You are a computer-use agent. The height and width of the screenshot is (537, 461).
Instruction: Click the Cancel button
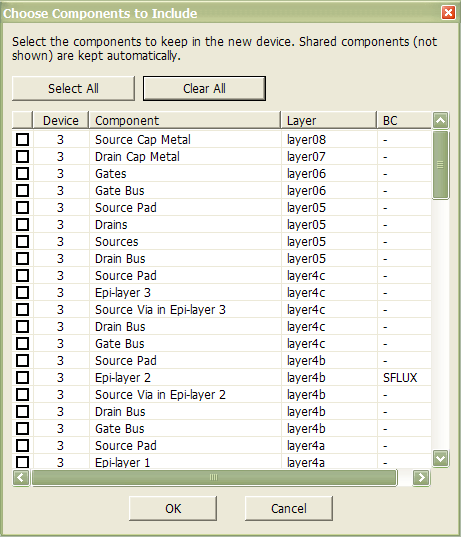(289, 509)
